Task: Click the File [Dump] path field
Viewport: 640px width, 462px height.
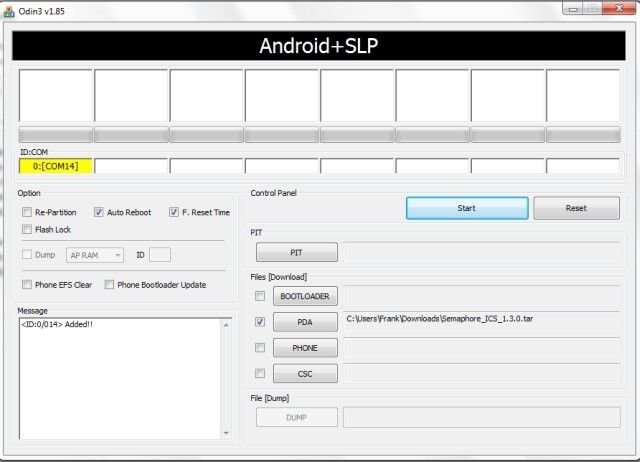Action: [482, 417]
